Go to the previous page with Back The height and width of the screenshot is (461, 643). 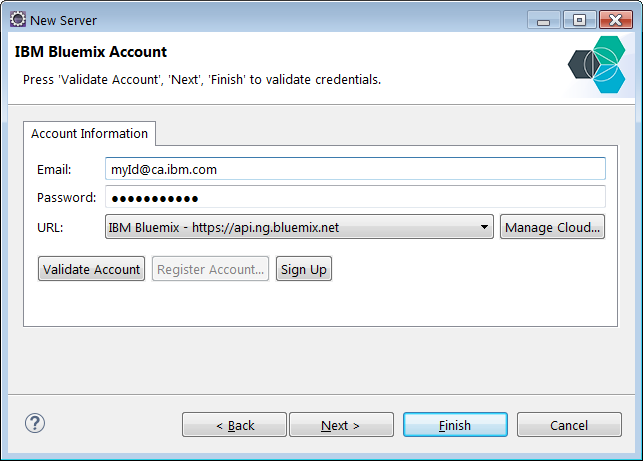click(x=235, y=425)
